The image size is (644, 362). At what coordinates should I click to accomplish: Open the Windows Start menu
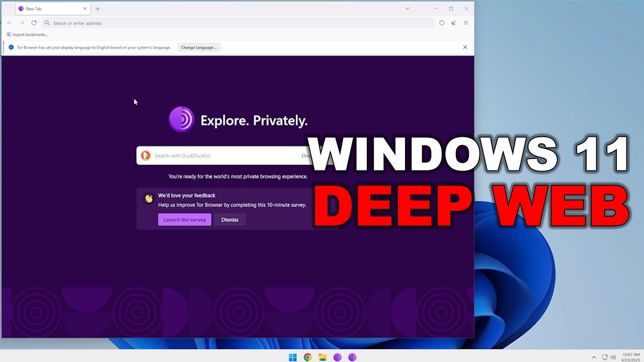(x=293, y=357)
